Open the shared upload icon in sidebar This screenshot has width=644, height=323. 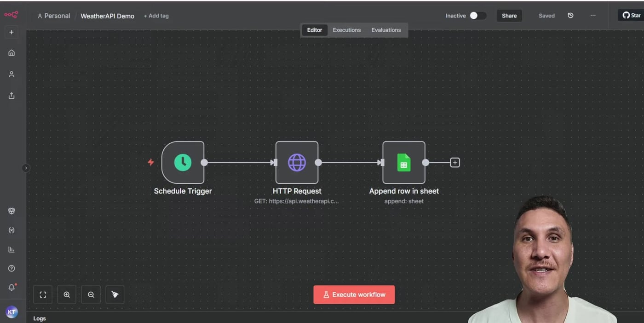[11, 96]
